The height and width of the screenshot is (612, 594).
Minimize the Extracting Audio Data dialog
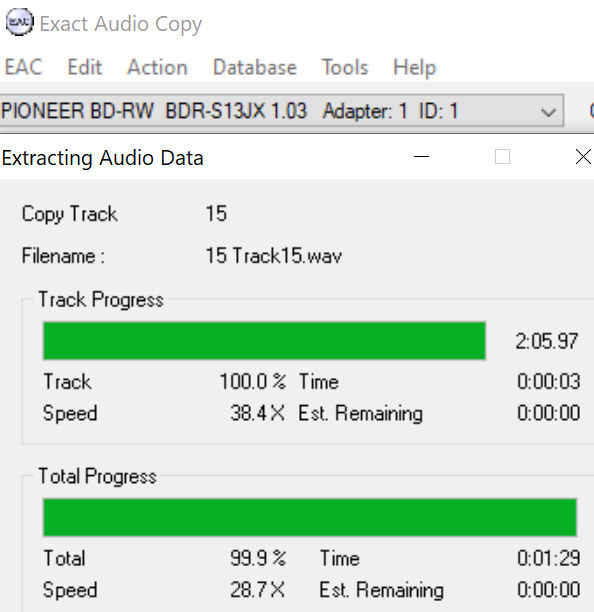coord(421,157)
